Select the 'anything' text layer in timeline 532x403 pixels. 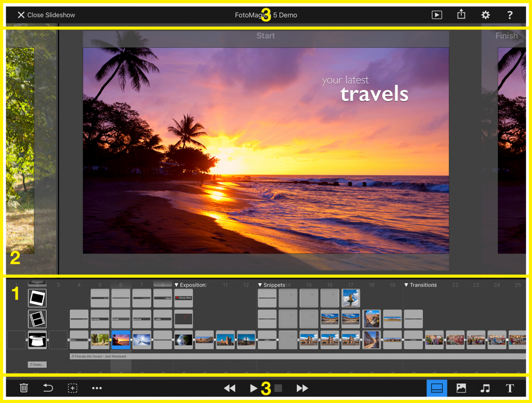[x=142, y=319]
